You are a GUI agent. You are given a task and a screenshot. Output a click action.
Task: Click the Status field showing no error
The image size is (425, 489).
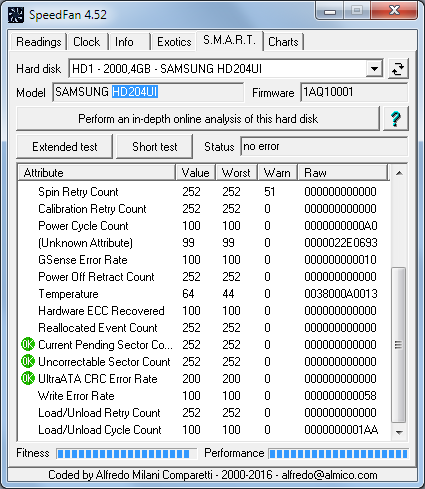[324, 146]
